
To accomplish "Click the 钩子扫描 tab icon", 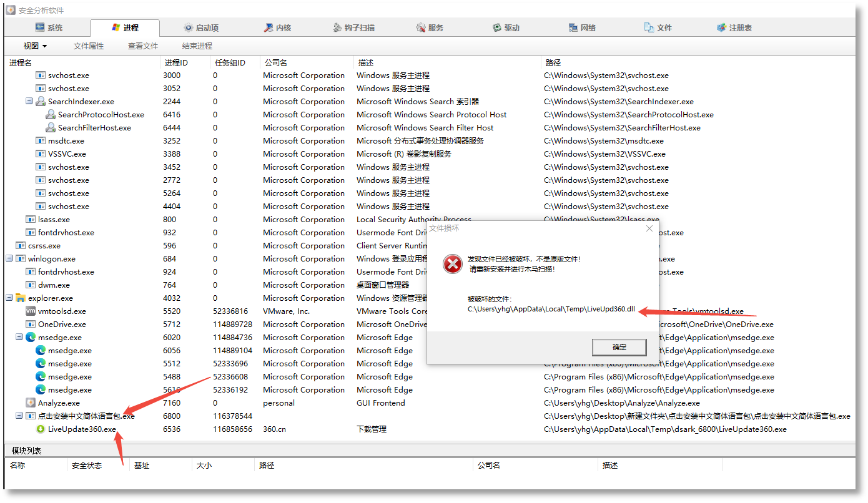I will tap(337, 27).
